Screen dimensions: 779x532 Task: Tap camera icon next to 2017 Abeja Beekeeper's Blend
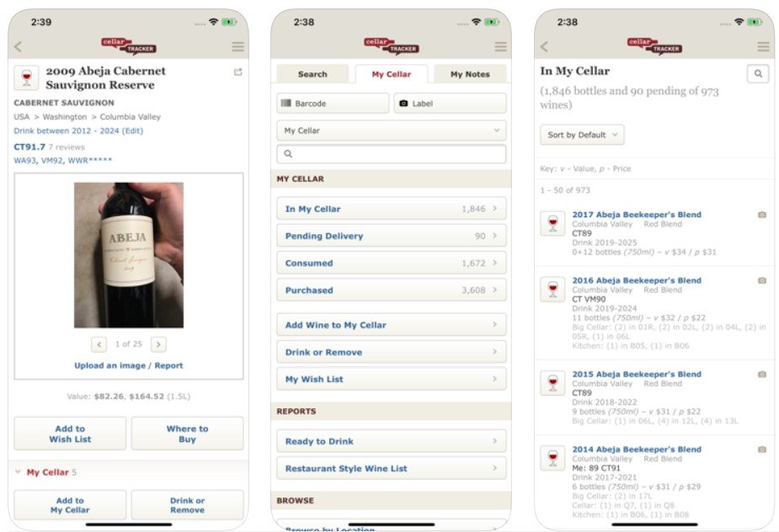click(761, 215)
